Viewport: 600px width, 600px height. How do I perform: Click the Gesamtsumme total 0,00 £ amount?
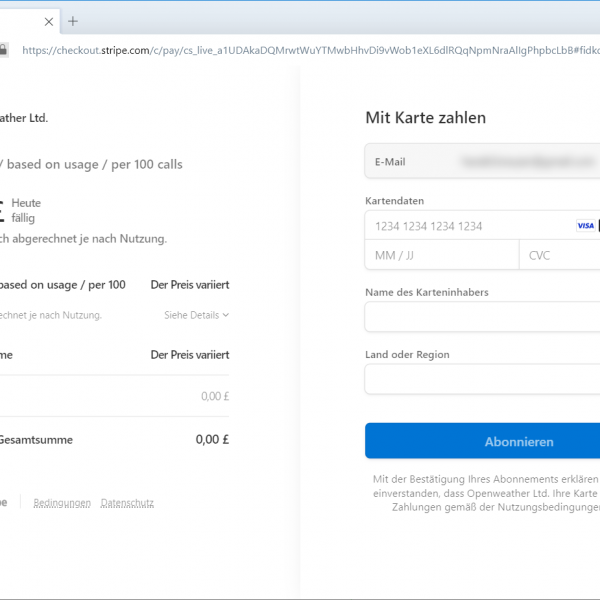[x=213, y=439]
